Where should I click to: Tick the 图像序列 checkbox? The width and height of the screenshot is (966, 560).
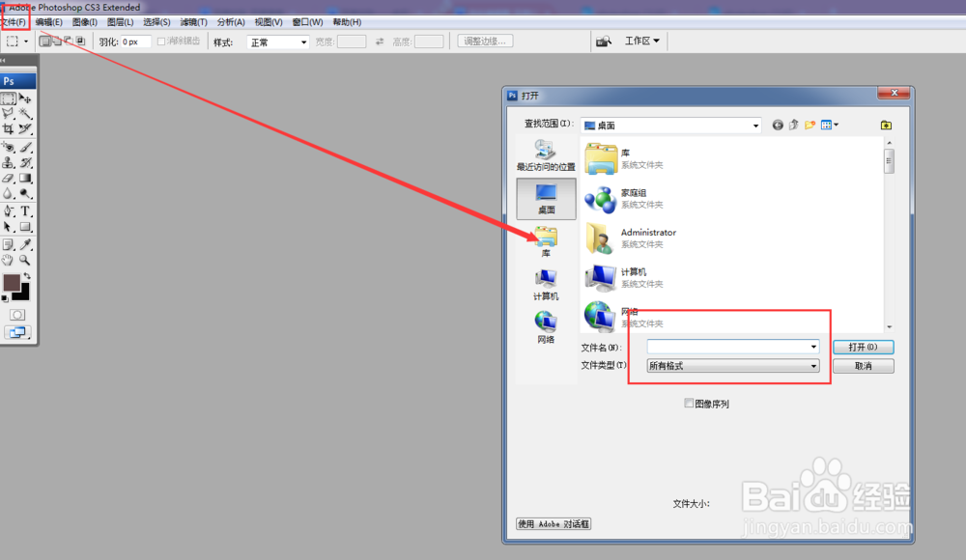tap(689, 403)
